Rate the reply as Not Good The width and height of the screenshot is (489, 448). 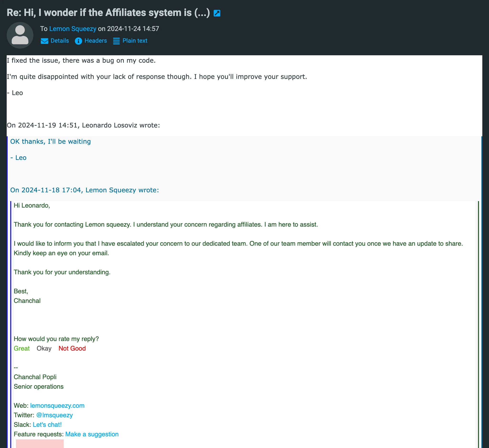pyautogui.click(x=72, y=348)
